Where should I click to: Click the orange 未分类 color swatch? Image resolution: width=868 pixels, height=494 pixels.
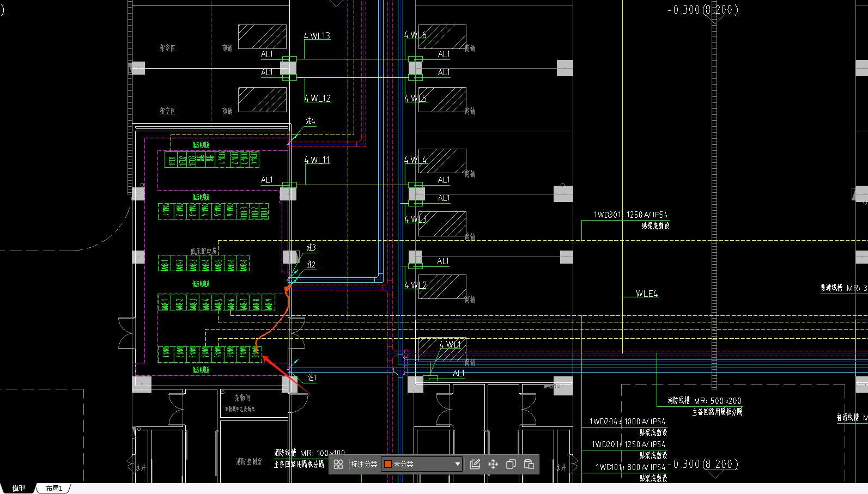(x=388, y=464)
